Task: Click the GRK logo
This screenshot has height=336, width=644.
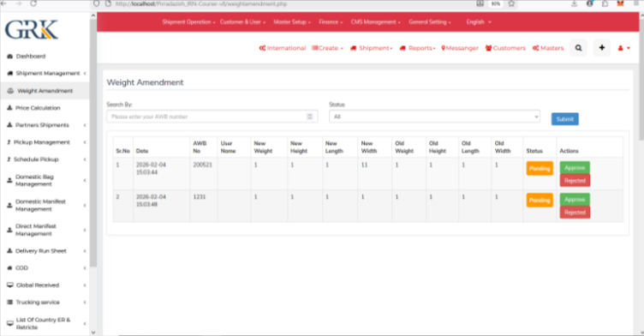Action: 32,30
